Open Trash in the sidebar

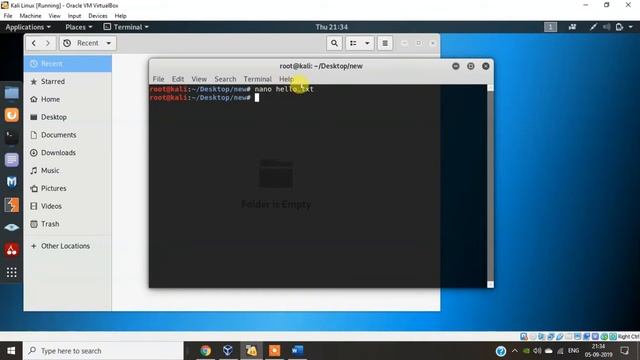(68, 224)
